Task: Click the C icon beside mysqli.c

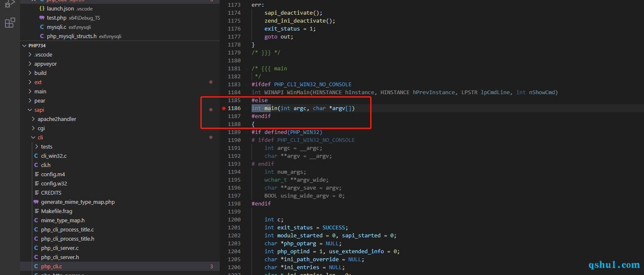Action: [42, 27]
